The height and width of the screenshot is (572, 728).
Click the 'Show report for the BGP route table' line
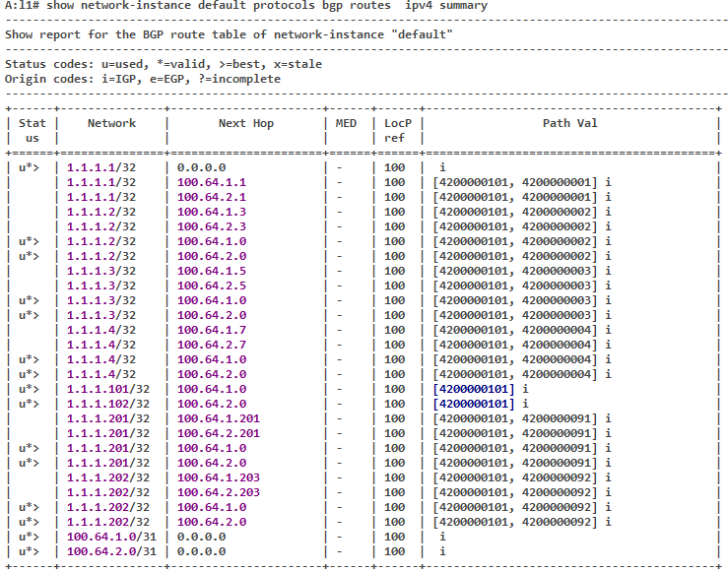[x=229, y=34]
